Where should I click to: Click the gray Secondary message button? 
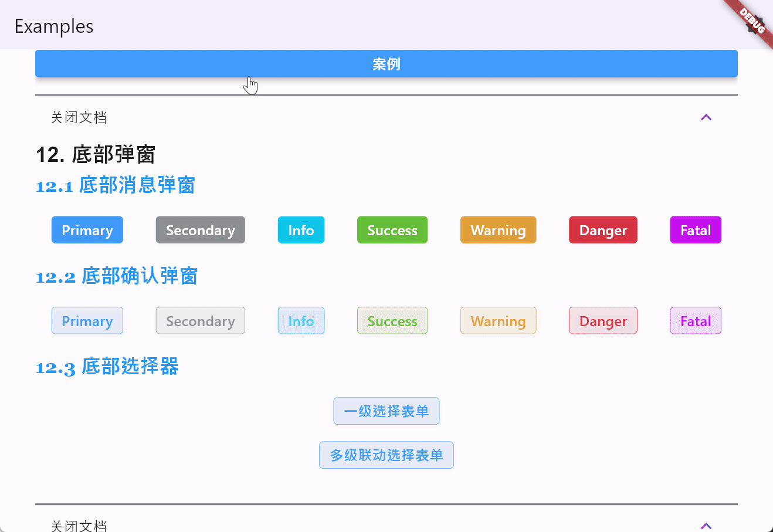tap(200, 229)
